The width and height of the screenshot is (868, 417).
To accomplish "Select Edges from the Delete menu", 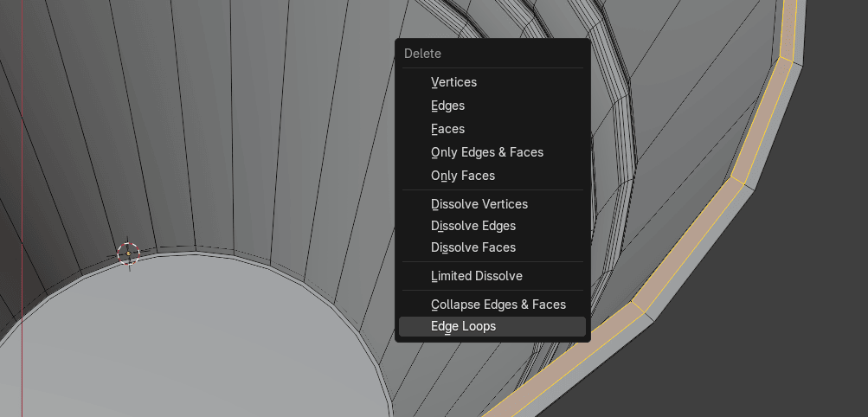I will (x=447, y=106).
